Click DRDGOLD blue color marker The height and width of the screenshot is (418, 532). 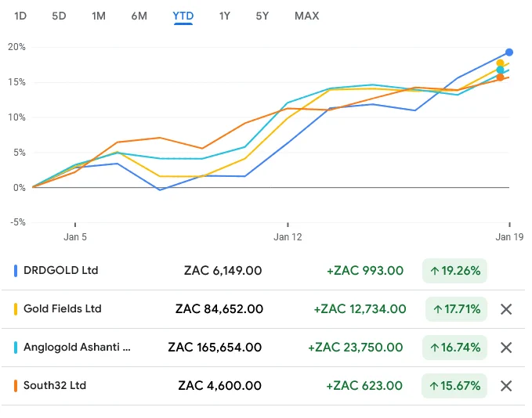(x=16, y=271)
